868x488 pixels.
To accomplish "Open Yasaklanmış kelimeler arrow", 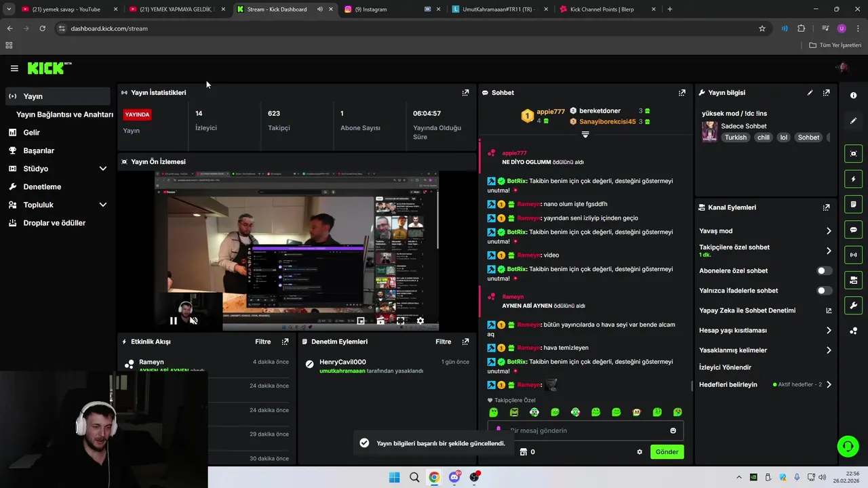I will [828, 350].
